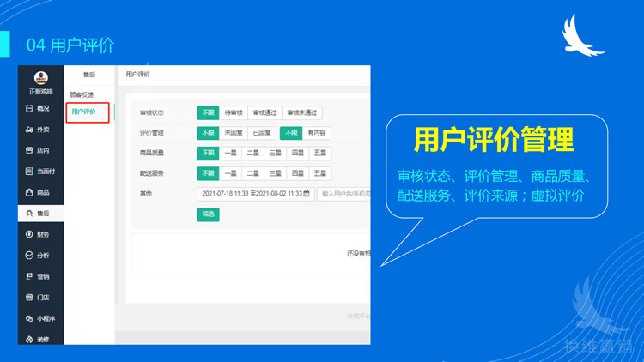
Task: Open the 小程序 mini-program icon
Action: point(29,318)
